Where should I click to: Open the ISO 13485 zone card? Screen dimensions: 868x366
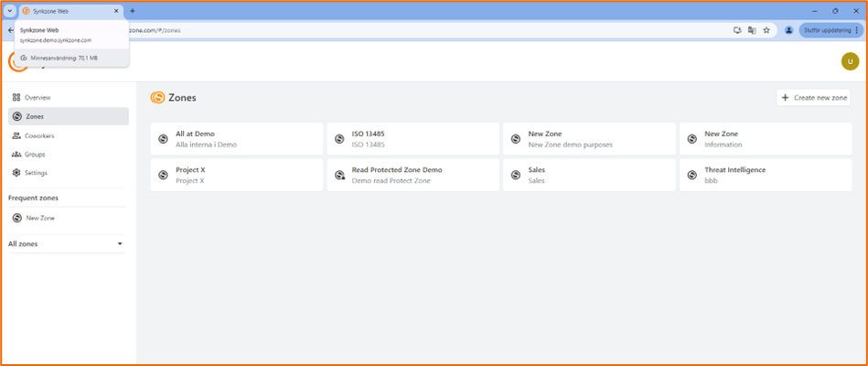[x=413, y=139]
